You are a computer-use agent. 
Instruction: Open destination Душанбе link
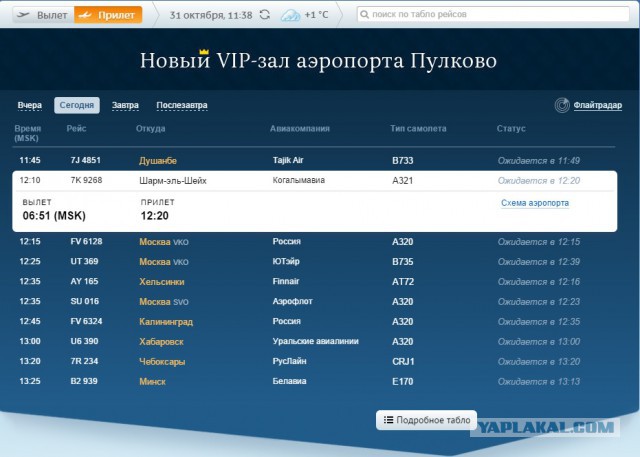pyautogui.click(x=158, y=161)
